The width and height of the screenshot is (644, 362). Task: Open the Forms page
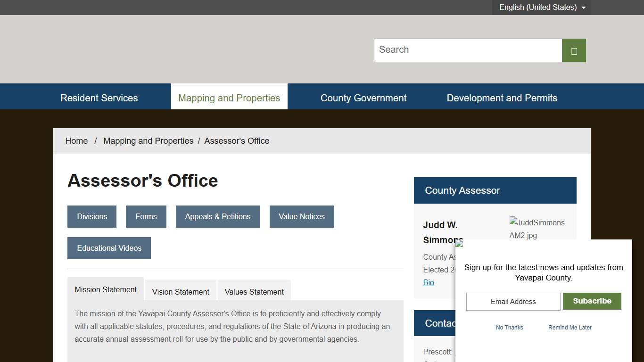pos(146,216)
